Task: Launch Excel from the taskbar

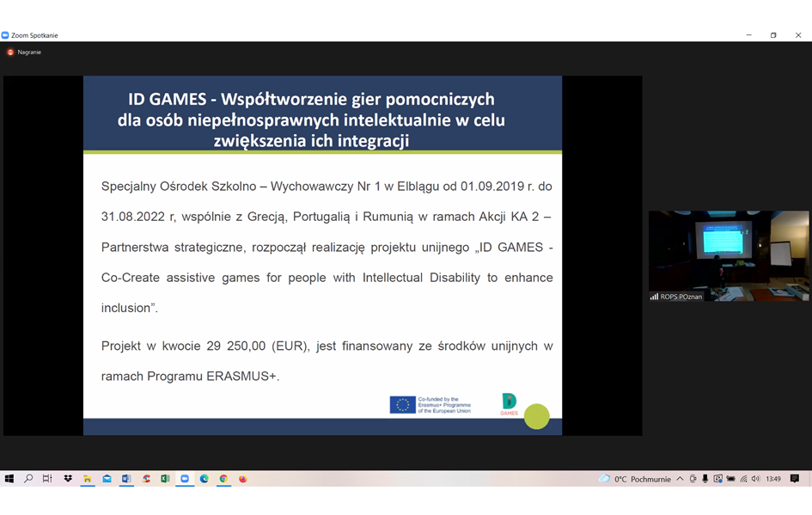Action: coord(165,479)
